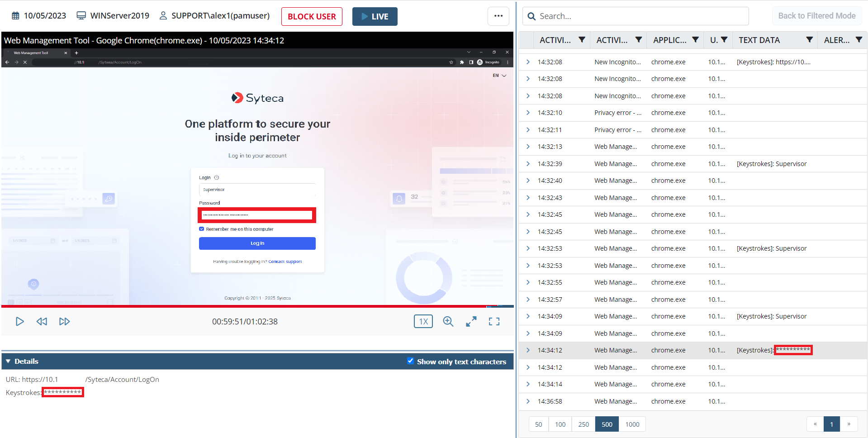Screen dimensions: 868x438
Task: Click the LIVE session button
Action: tap(375, 17)
